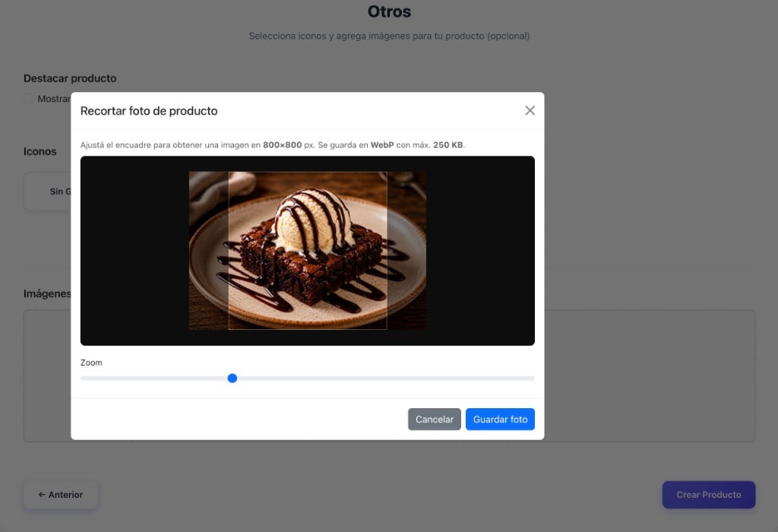Toggle the Mostrar checkbox under Destacar producto

(28, 99)
